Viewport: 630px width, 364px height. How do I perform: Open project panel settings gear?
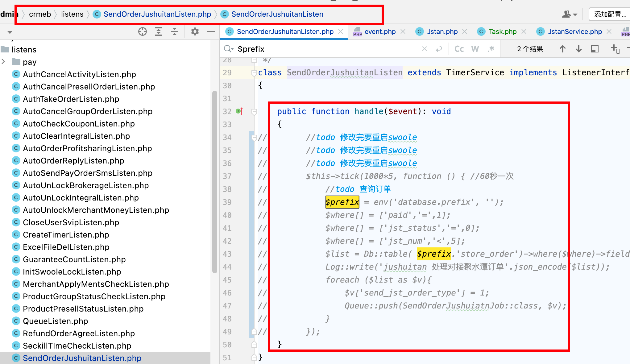pos(195,31)
